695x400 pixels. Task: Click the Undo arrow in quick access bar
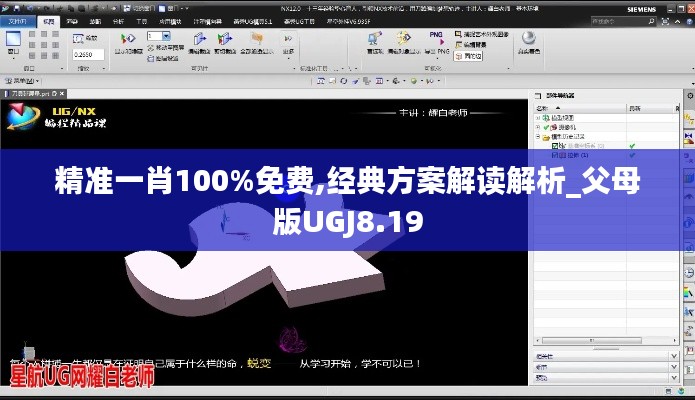[x=30, y=8]
